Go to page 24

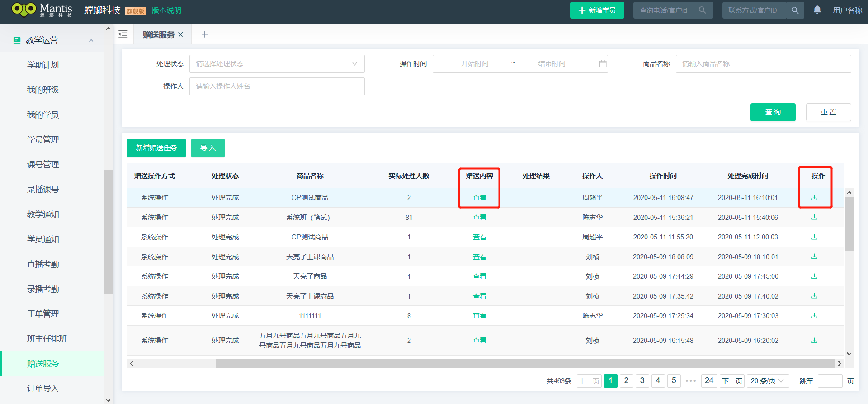[x=709, y=381]
